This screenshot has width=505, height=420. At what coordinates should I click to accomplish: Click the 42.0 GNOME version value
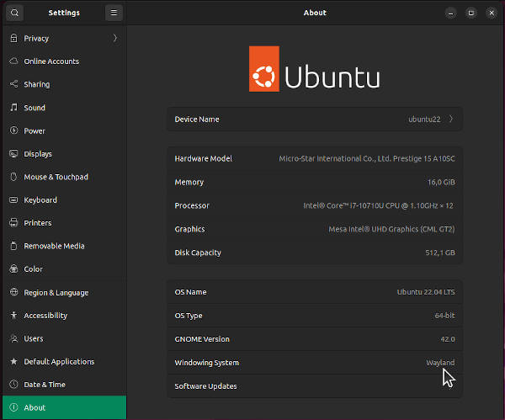tap(448, 339)
